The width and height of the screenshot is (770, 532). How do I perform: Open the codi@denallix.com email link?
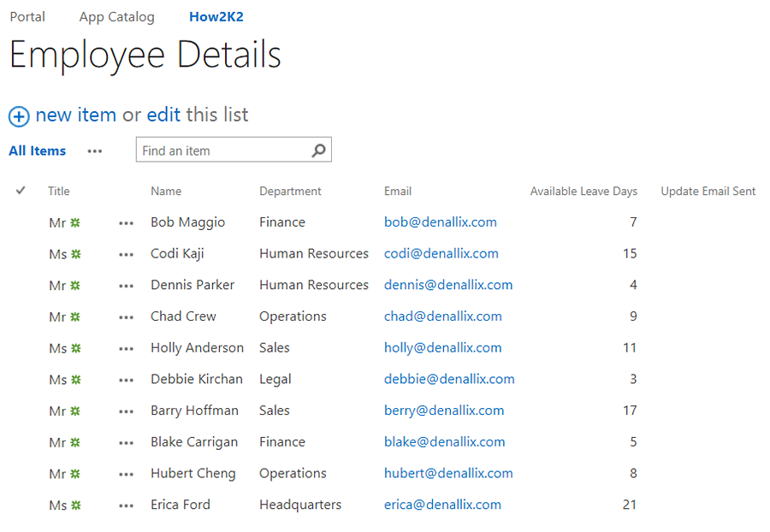coord(441,254)
